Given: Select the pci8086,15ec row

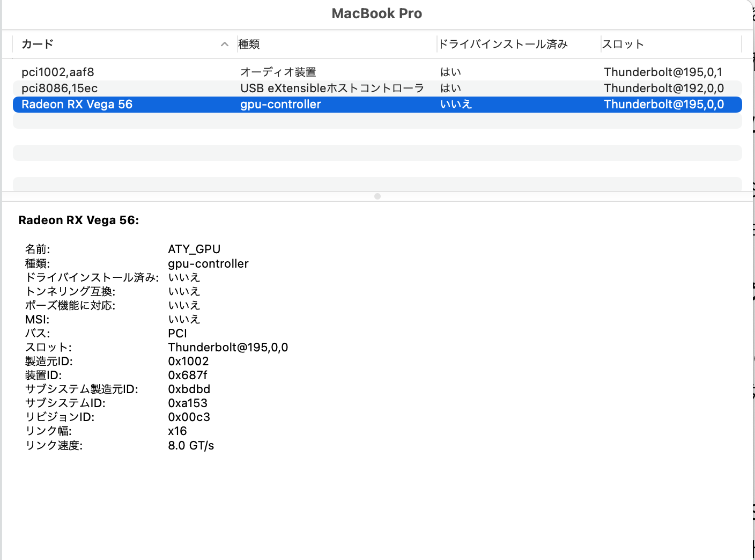Looking at the screenshot, I should point(377,88).
